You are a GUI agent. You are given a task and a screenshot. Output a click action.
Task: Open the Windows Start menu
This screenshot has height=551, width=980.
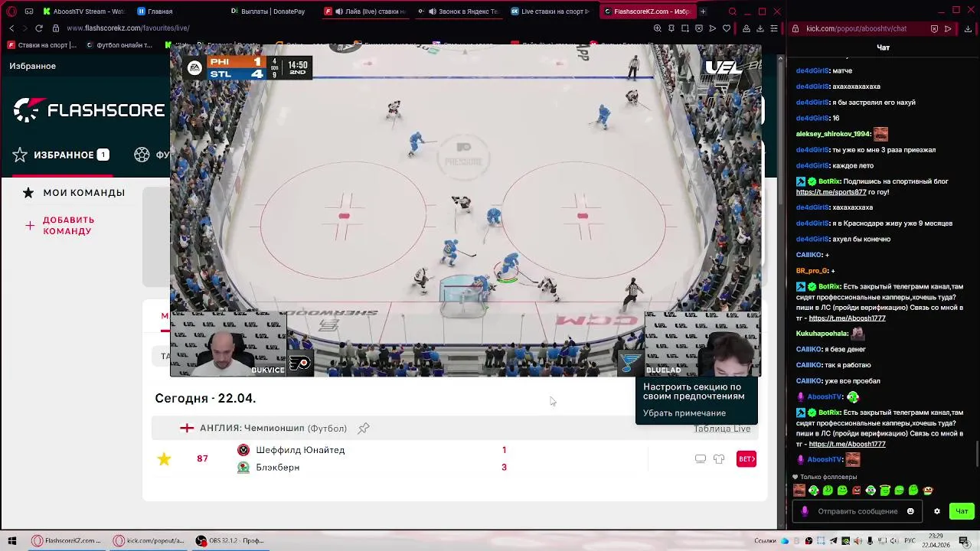tap(11, 541)
